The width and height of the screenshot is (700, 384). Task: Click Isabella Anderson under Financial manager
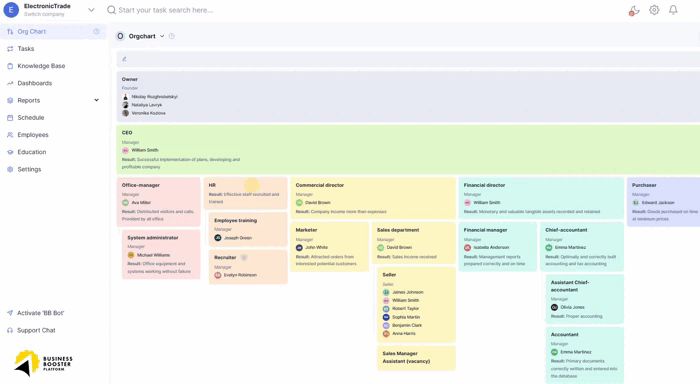[x=491, y=247]
